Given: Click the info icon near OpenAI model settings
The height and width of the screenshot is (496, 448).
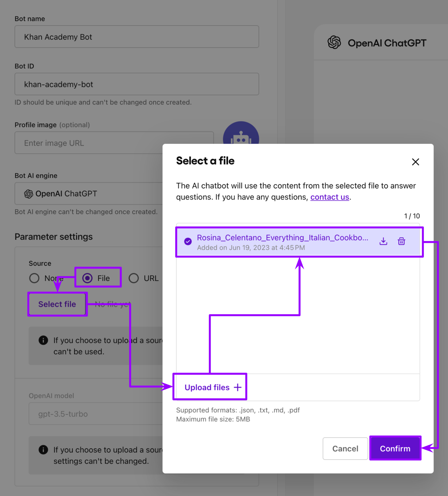Looking at the screenshot, I should [43, 450].
